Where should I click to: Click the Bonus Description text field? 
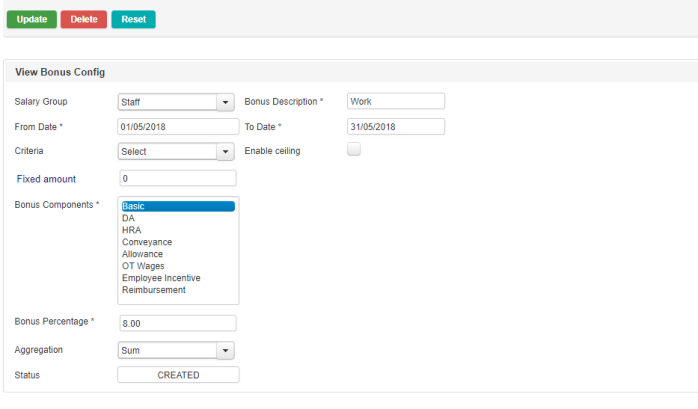(x=395, y=101)
